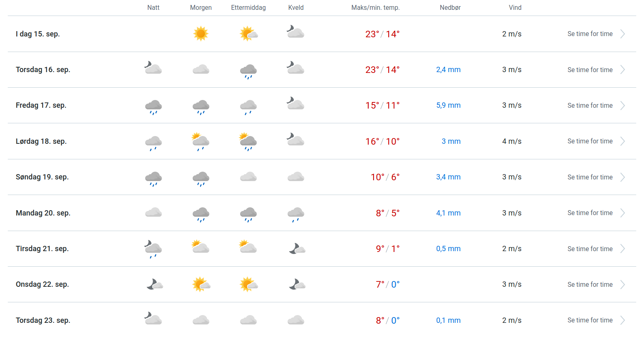Expand the chevron on Mandag 20. sep. row
The width and height of the screenshot is (644, 338).
coord(622,213)
